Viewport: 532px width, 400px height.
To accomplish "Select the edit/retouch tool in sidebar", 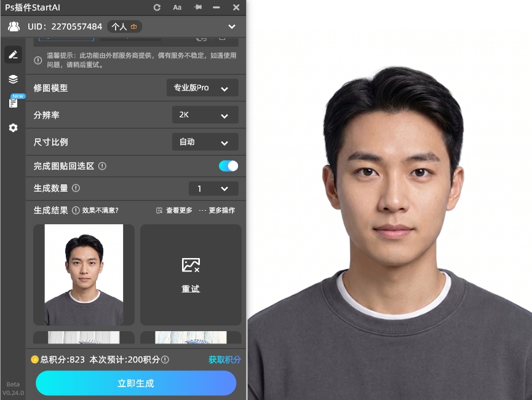I will coord(13,54).
